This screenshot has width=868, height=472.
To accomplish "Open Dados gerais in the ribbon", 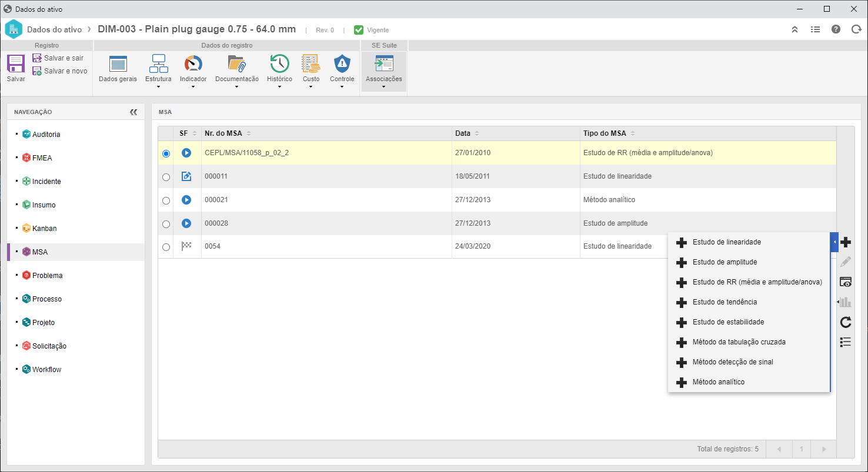I will [118, 69].
